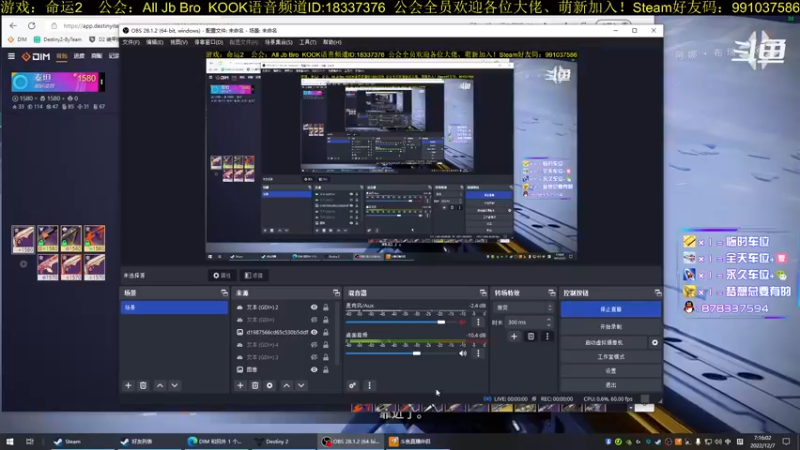Move source down in Sources panel
800x450 pixels.
click(301, 386)
